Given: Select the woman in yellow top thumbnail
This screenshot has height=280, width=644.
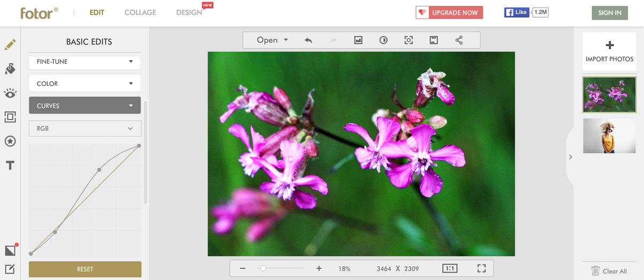Looking at the screenshot, I should pyautogui.click(x=609, y=136).
